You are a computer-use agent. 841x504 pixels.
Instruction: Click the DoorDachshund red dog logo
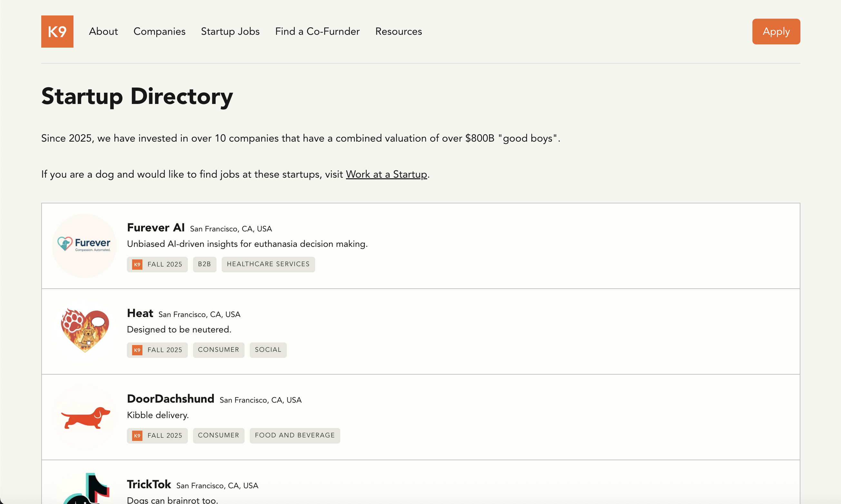(85, 417)
